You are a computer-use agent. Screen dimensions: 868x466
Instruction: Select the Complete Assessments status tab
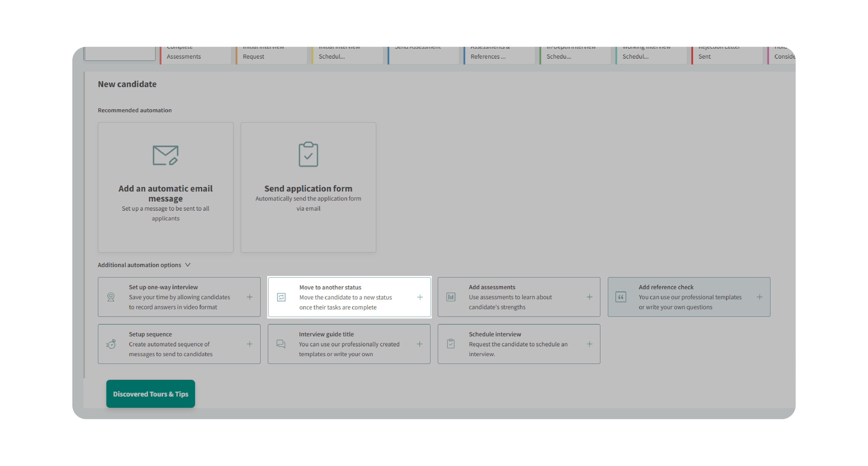196,55
